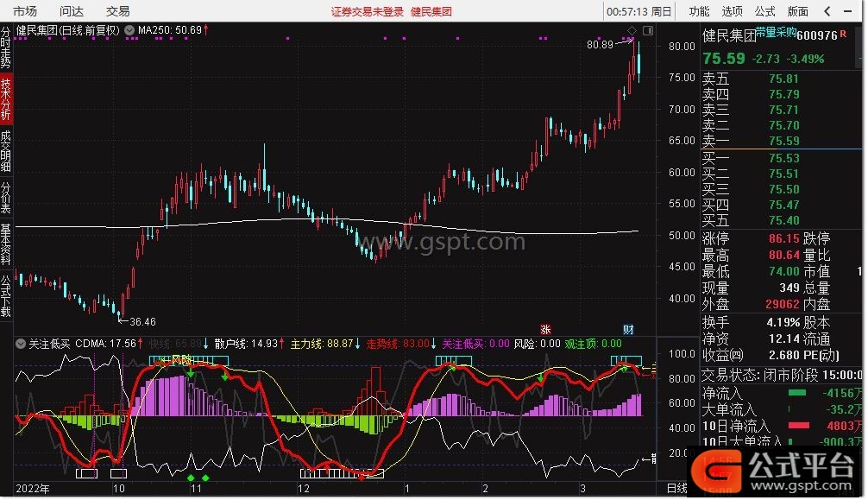Click the 净流入 green bar indicator
868x500 pixels.
click(x=797, y=393)
